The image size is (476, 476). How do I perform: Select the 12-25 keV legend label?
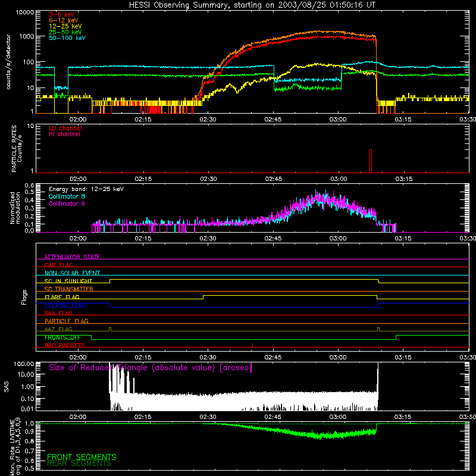pyautogui.click(x=65, y=26)
